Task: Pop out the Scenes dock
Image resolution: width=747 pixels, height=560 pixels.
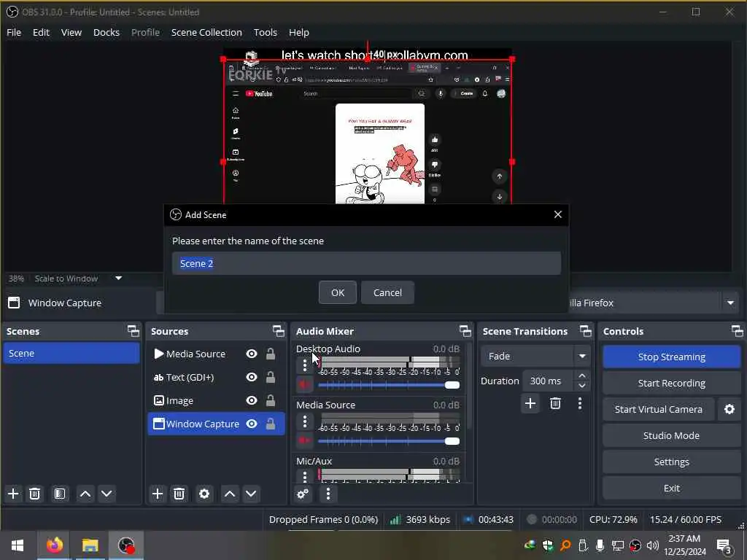Action: click(133, 331)
